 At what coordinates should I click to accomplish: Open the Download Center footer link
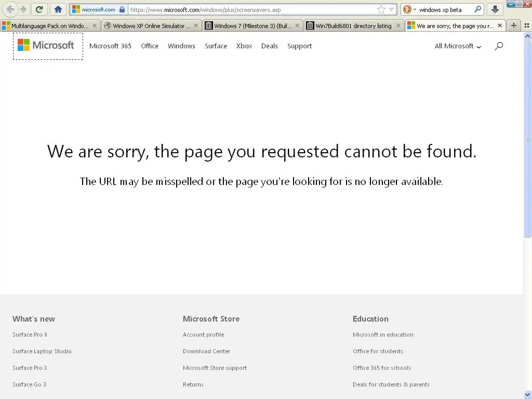coord(207,351)
